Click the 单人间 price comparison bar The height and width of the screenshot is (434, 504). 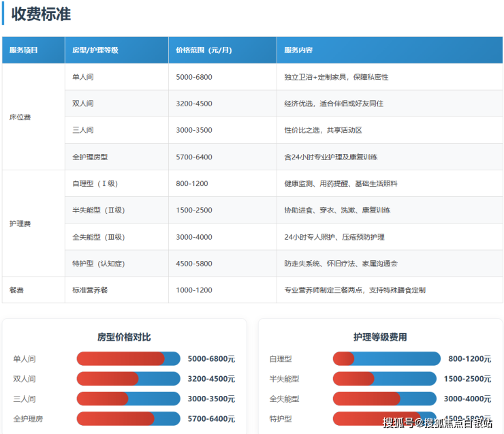tap(128, 358)
